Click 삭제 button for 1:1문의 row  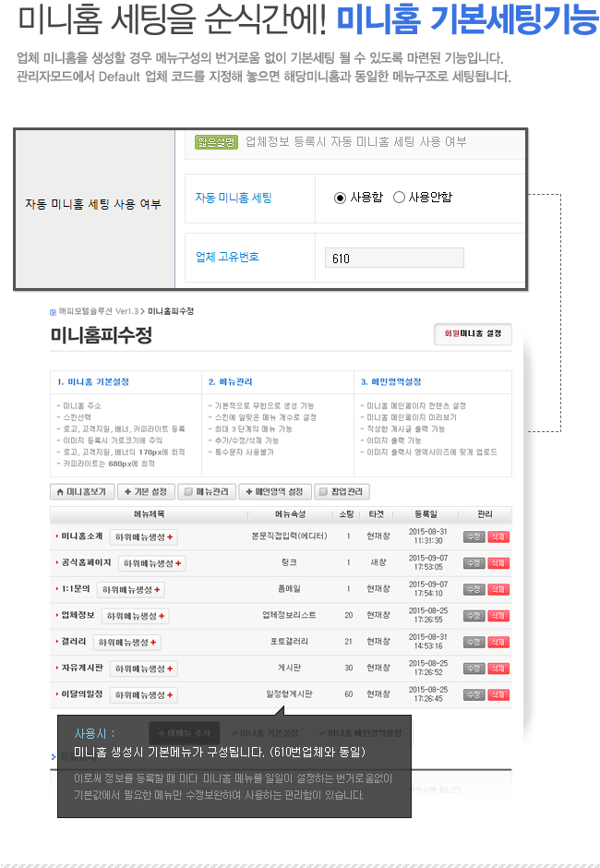[498, 589]
